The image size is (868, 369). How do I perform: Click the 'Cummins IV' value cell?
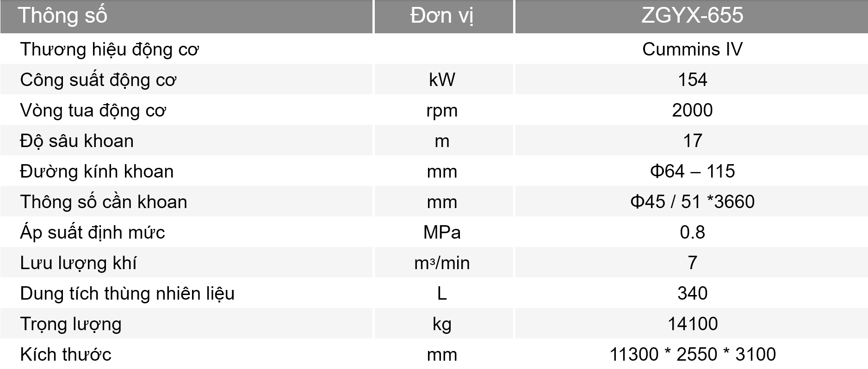[x=692, y=49]
